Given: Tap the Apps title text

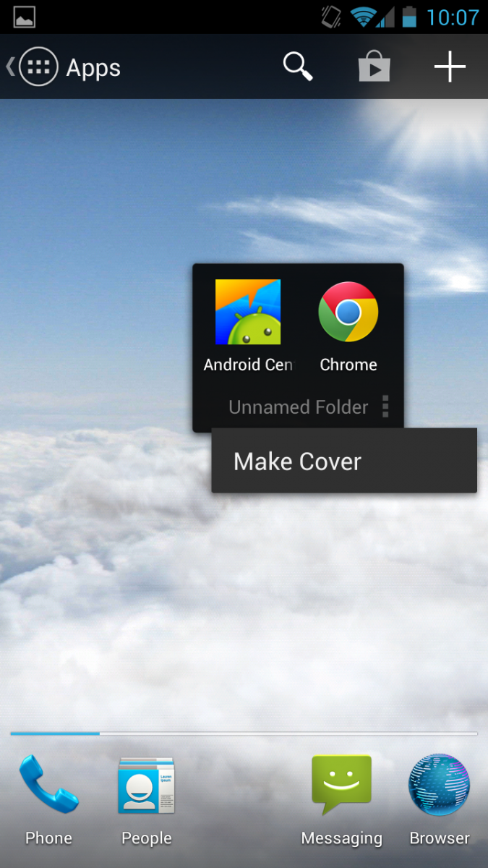Looking at the screenshot, I should [x=93, y=67].
